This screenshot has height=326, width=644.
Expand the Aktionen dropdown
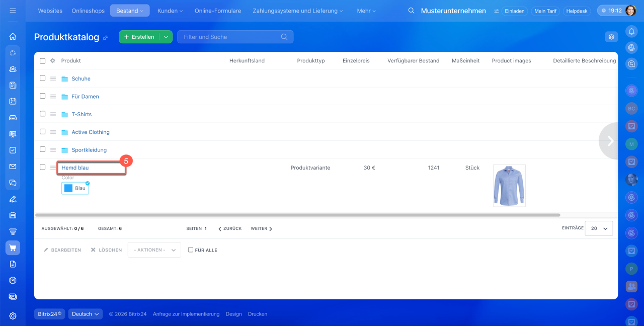(x=154, y=250)
